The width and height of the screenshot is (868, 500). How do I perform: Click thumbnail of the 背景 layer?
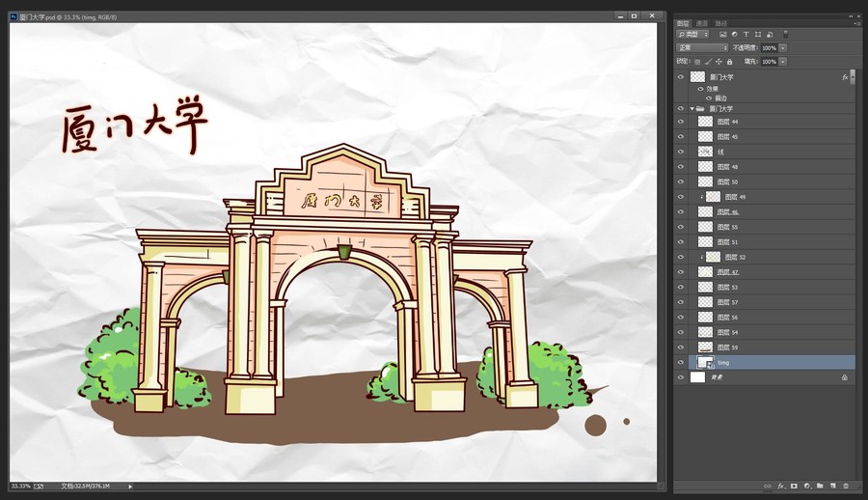[x=697, y=377]
